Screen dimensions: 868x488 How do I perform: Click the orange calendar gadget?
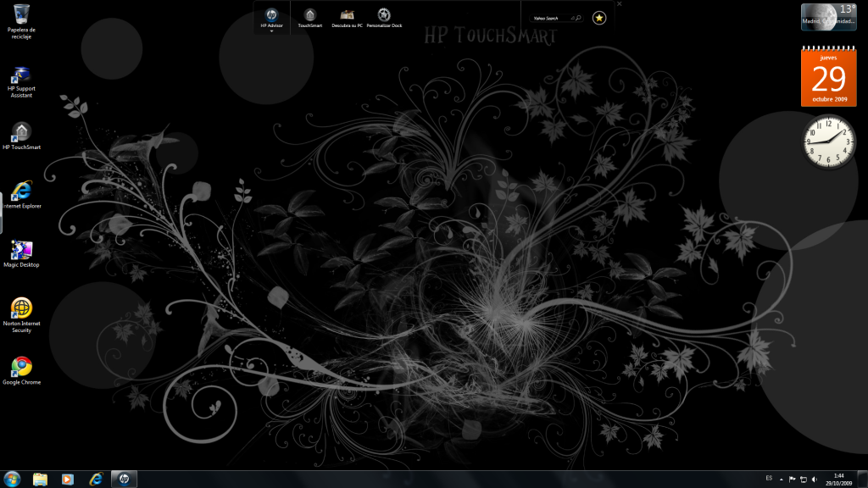click(x=828, y=77)
